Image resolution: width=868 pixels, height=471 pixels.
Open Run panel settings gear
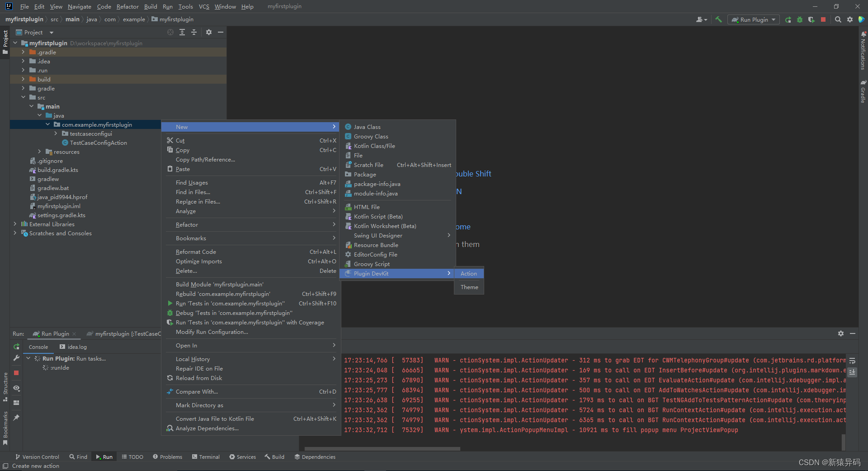point(841,333)
